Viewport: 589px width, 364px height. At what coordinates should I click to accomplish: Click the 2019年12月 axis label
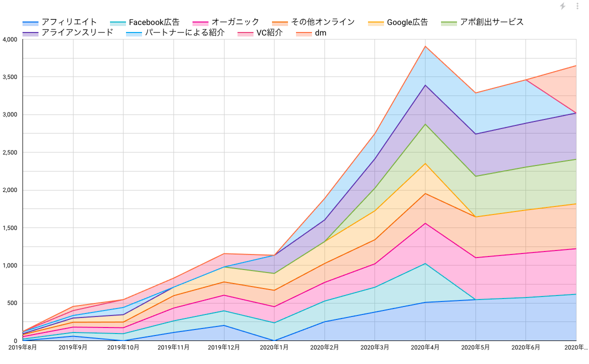(x=224, y=347)
